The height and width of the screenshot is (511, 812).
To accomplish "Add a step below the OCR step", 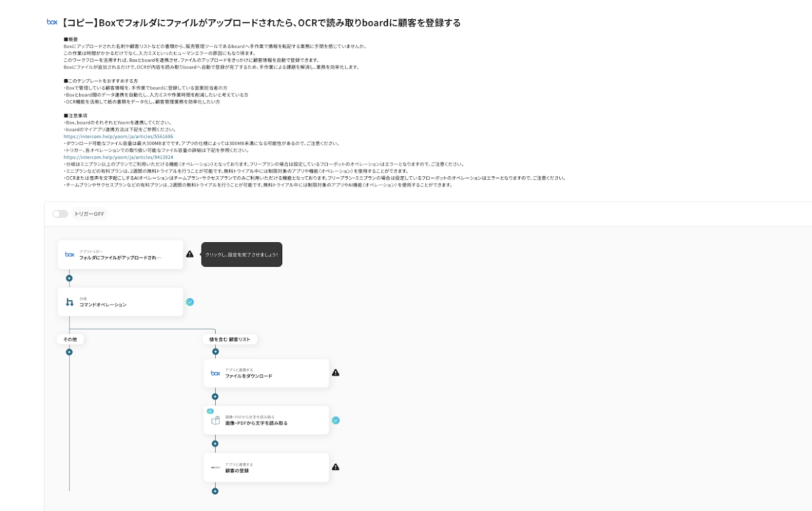I will [x=215, y=444].
